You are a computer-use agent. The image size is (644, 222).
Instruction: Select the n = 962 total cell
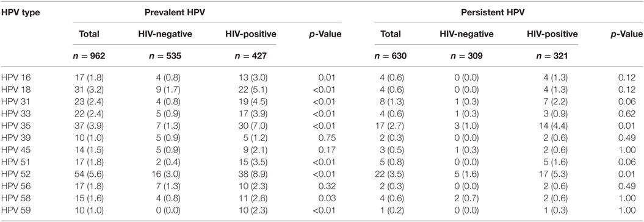tap(89, 56)
